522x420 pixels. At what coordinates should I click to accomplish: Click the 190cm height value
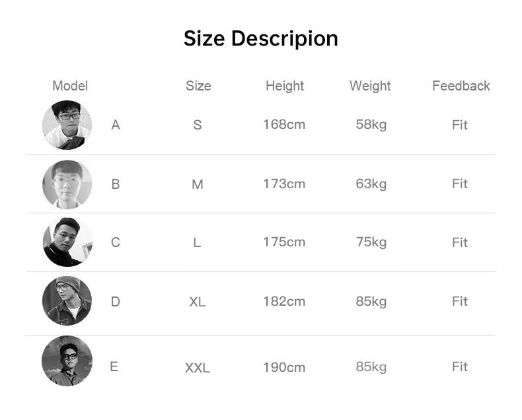284,367
